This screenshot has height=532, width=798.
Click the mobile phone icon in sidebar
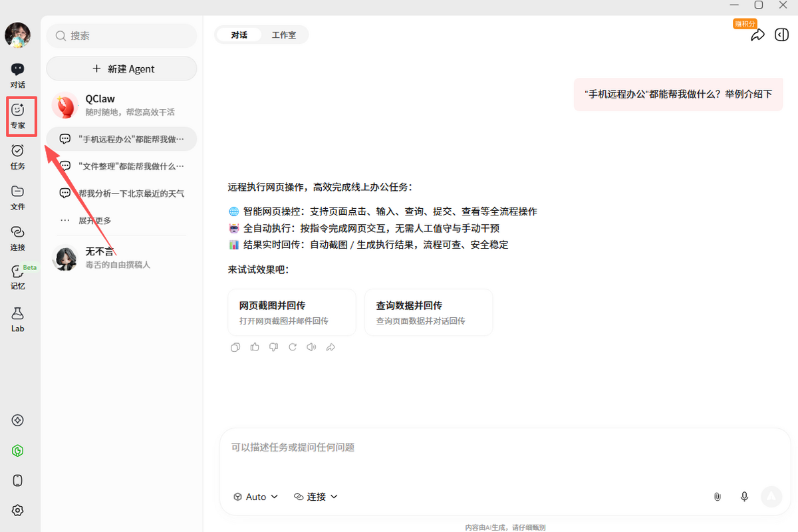click(x=18, y=481)
